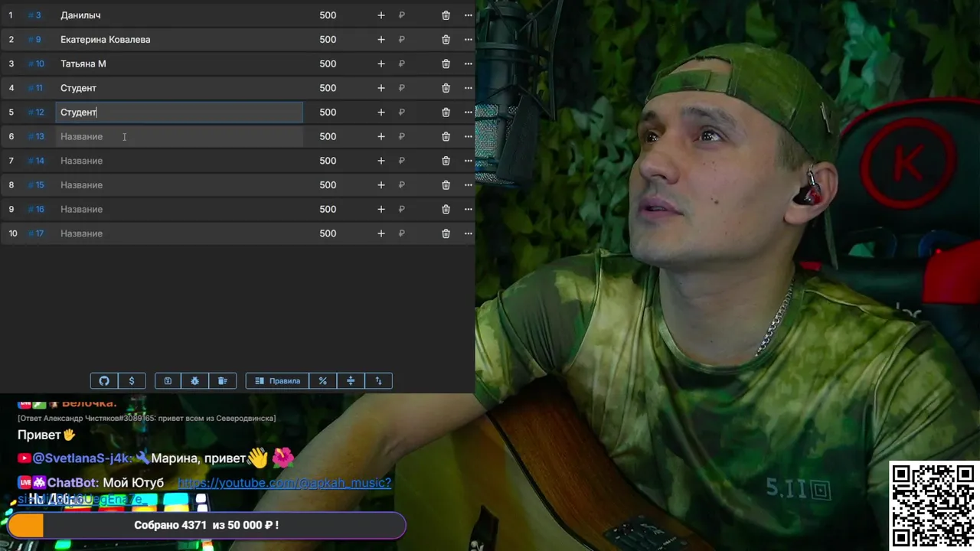Open more options for Татьяна М row
The image size is (980, 551).
468,64
